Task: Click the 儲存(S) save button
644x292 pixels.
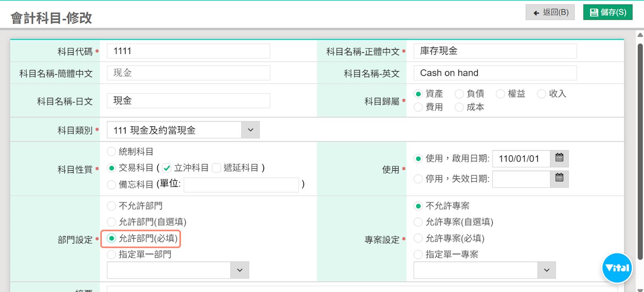Action: coord(608,12)
